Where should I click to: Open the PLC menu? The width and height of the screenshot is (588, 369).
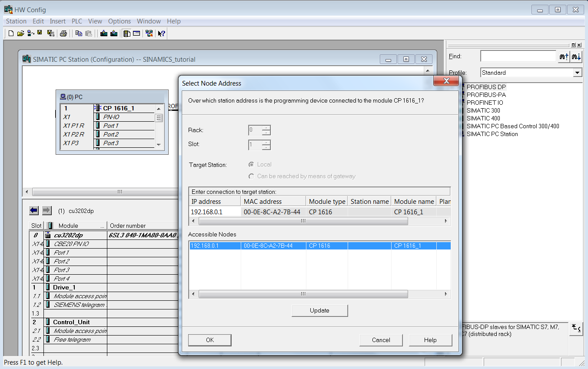pyautogui.click(x=77, y=21)
